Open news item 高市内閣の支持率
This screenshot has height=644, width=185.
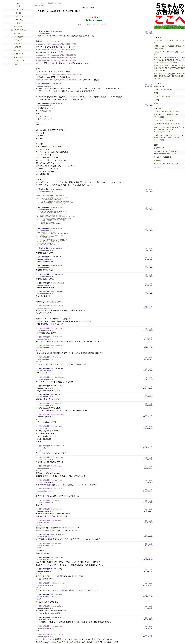point(170,76)
